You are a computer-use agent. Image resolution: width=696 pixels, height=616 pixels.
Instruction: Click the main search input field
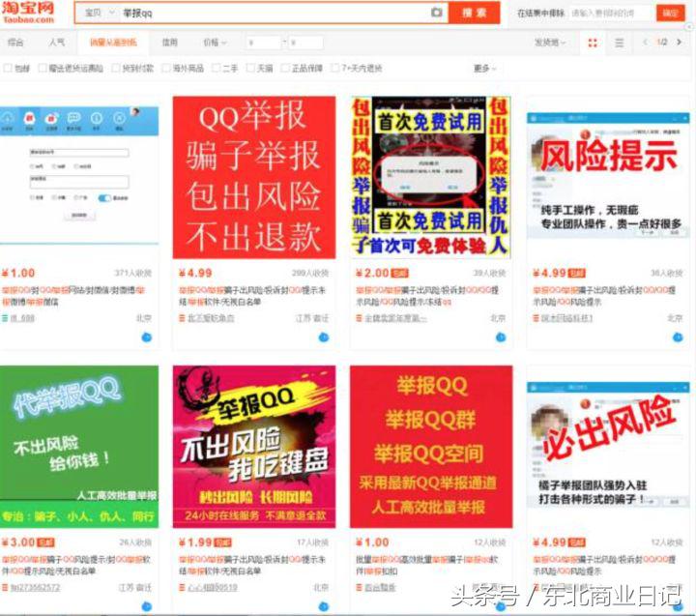275,13
